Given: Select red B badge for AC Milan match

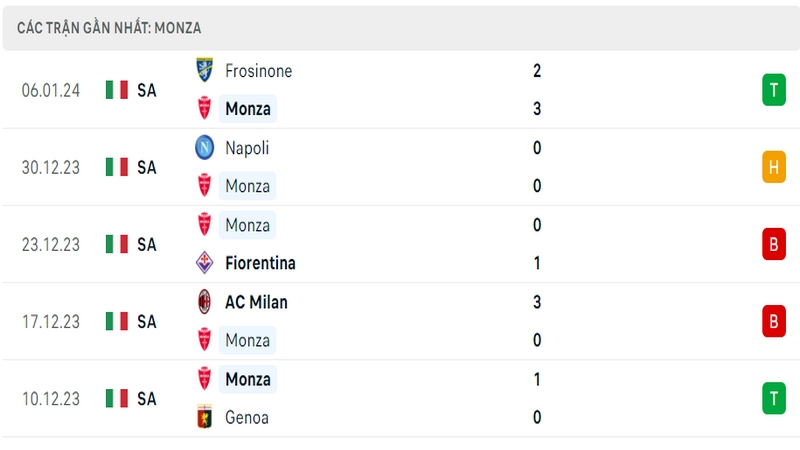Looking at the screenshot, I should click(773, 321).
